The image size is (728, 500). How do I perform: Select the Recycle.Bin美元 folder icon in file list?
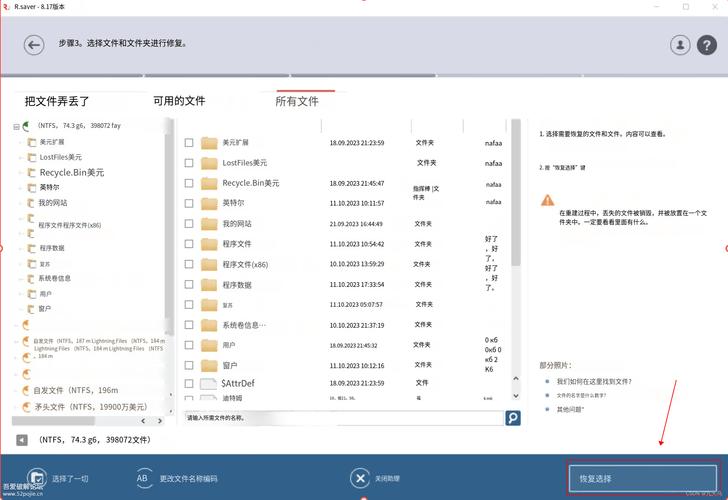(x=209, y=183)
